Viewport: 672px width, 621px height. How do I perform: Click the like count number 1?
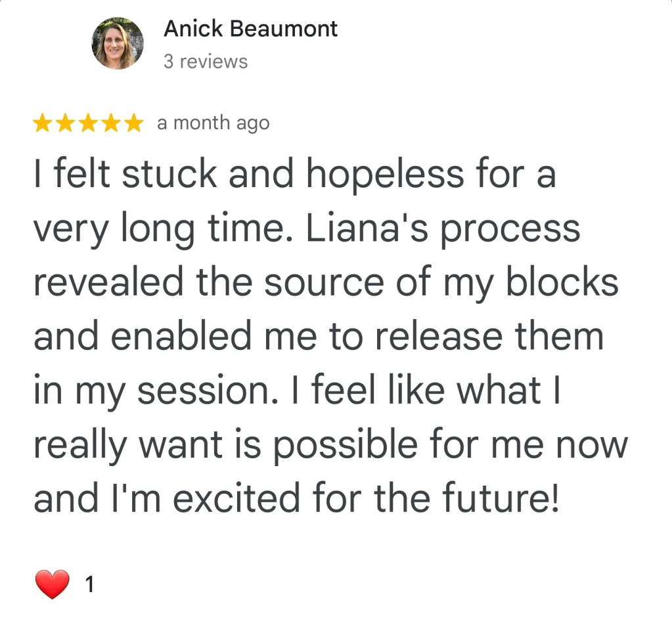[x=90, y=584]
